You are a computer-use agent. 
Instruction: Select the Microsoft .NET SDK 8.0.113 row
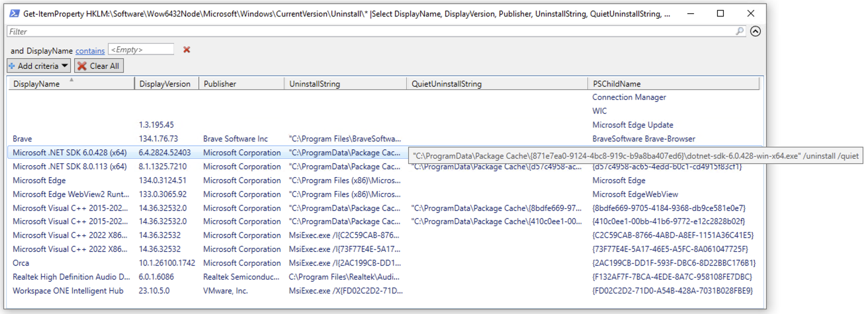click(x=69, y=167)
